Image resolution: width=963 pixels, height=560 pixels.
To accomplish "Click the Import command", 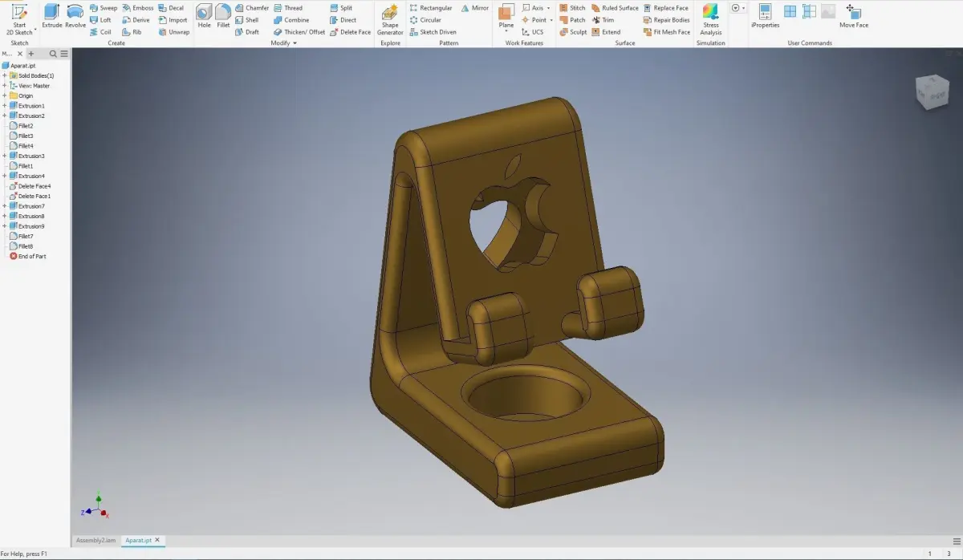I will click(x=173, y=20).
